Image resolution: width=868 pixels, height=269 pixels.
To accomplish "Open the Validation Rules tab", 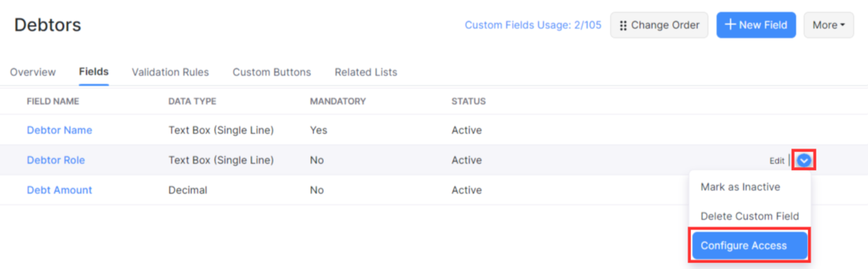I will pos(170,72).
